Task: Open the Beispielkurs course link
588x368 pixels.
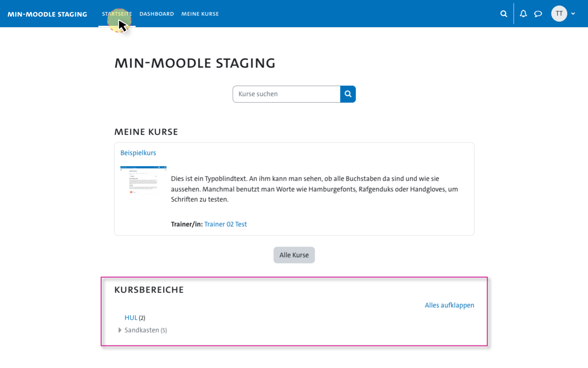Action: pos(138,153)
